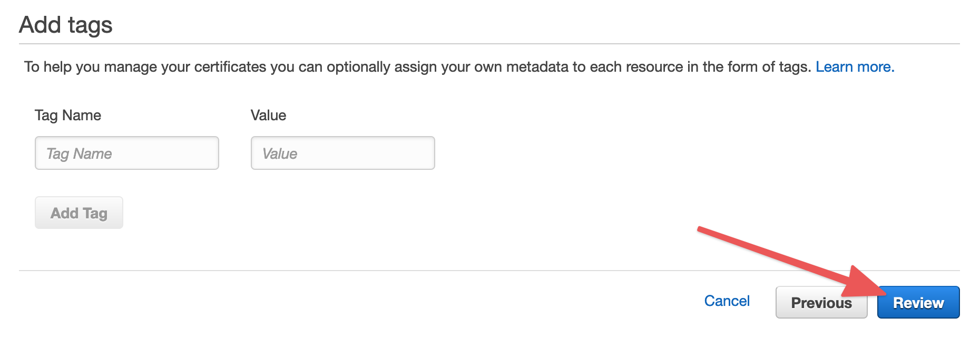
Task: Click the 'Value' placeholder text in its input
Action: click(280, 153)
